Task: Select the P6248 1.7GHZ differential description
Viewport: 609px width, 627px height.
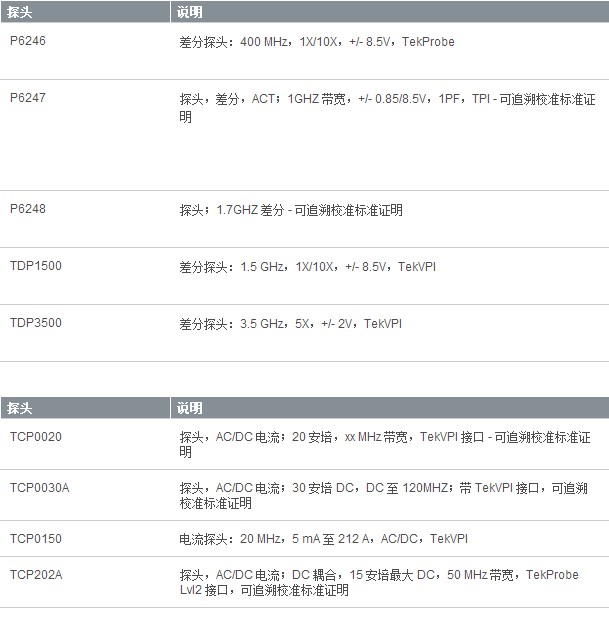Action: coord(291,210)
